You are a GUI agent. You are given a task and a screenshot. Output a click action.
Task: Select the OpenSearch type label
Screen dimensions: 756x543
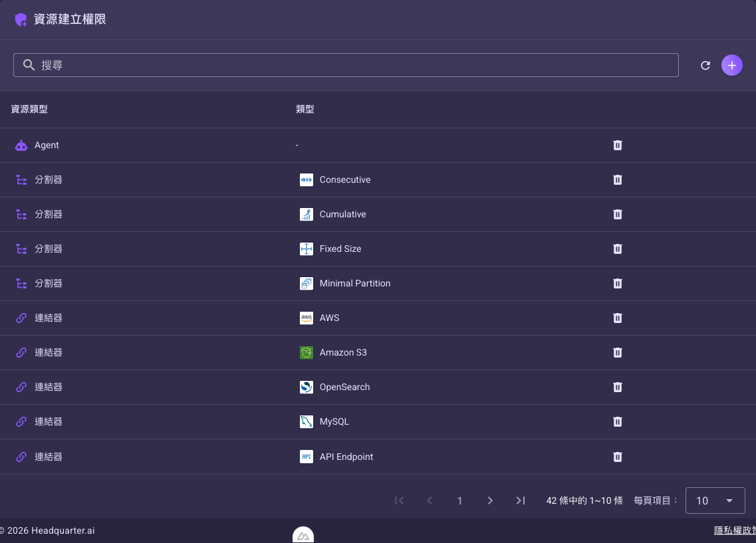click(x=344, y=387)
